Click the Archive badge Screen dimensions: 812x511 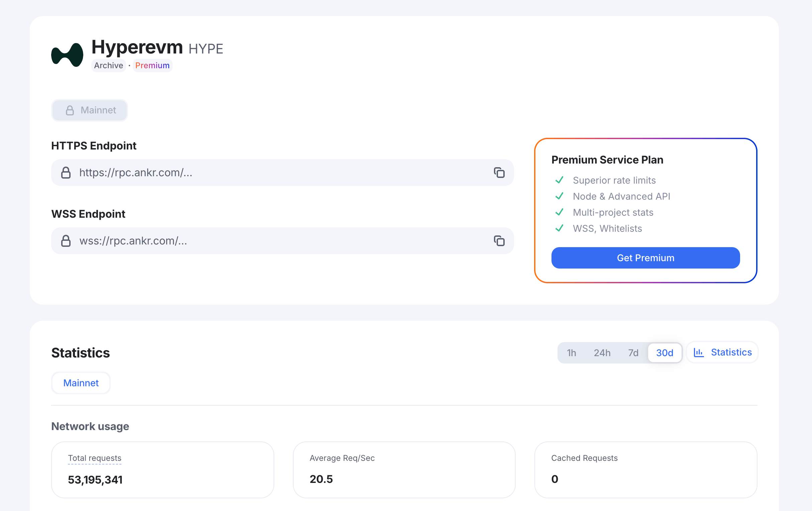109,66
